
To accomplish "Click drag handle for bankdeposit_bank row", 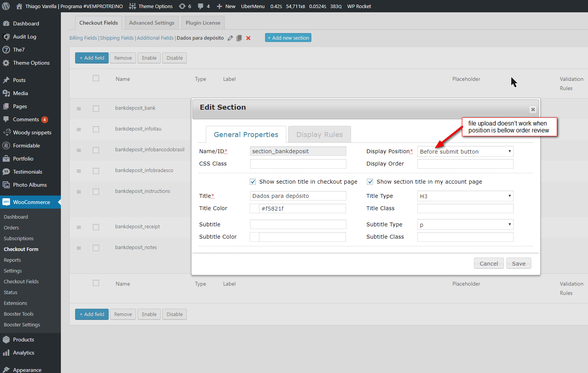I will click(x=79, y=109).
